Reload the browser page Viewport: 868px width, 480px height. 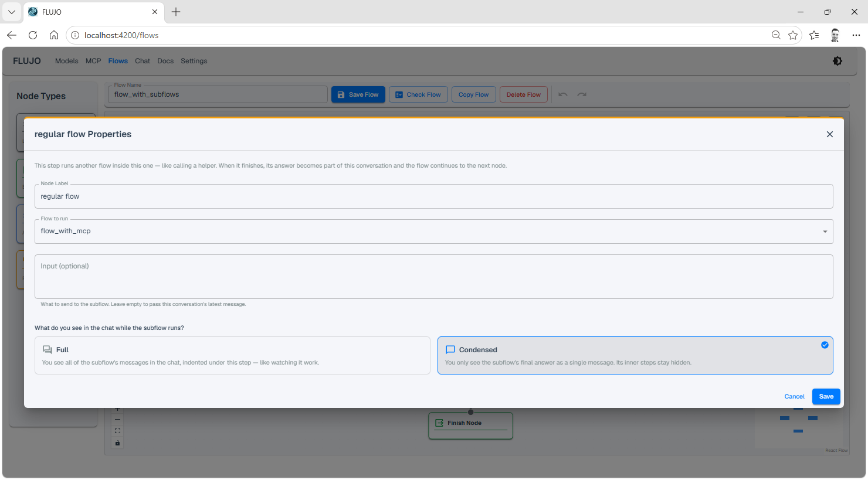pos(33,35)
